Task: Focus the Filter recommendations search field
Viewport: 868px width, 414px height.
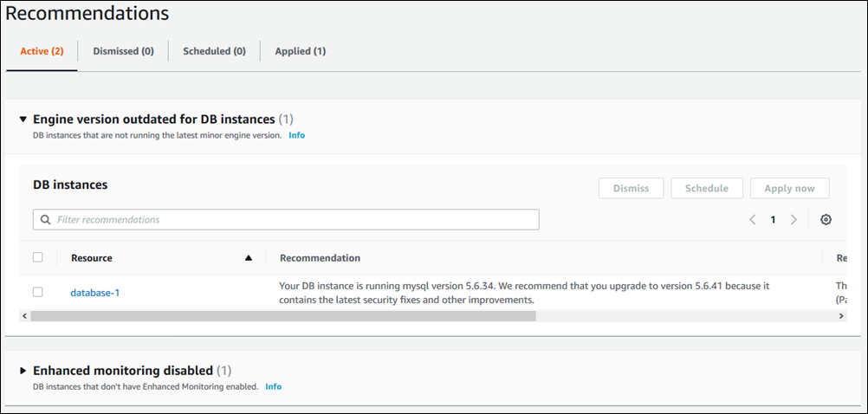Action: [295, 220]
